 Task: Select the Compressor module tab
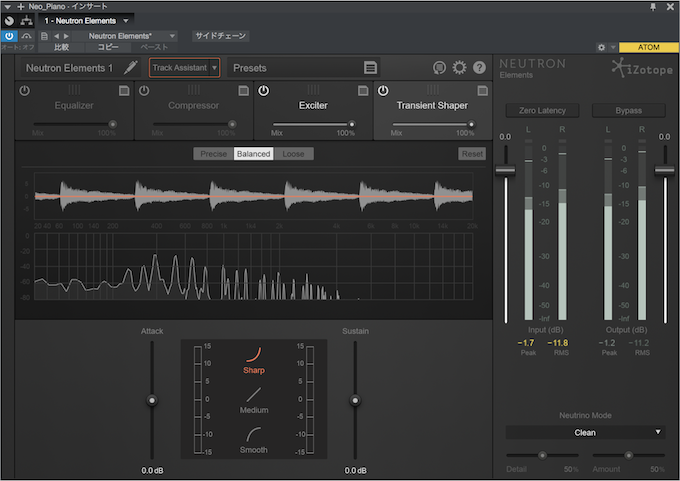(193, 110)
